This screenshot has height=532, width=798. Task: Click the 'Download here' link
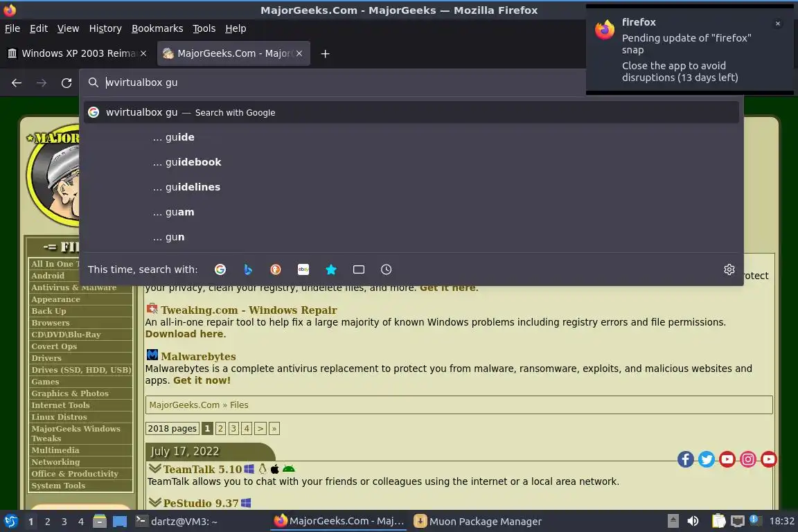pyautogui.click(x=184, y=334)
